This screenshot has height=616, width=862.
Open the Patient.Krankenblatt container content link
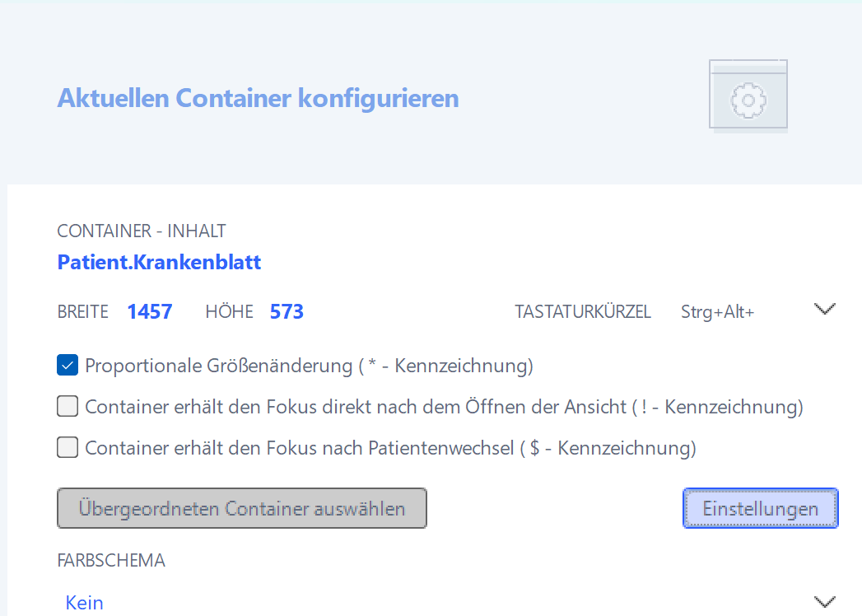click(159, 263)
